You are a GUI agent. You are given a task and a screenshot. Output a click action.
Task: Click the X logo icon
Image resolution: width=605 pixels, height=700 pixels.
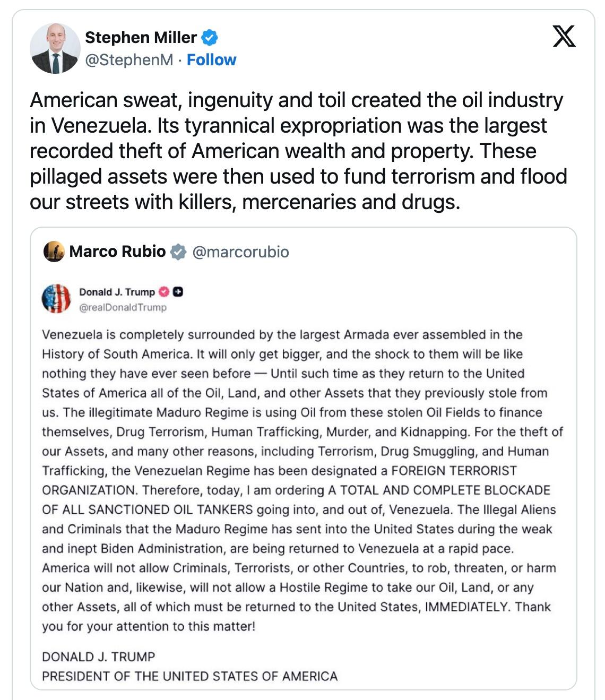[x=564, y=37]
